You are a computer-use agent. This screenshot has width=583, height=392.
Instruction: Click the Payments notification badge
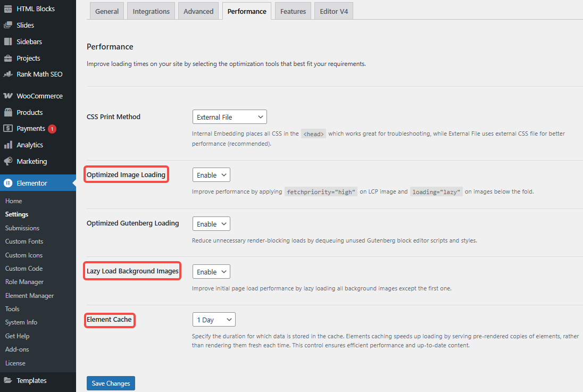(x=52, y=129)
